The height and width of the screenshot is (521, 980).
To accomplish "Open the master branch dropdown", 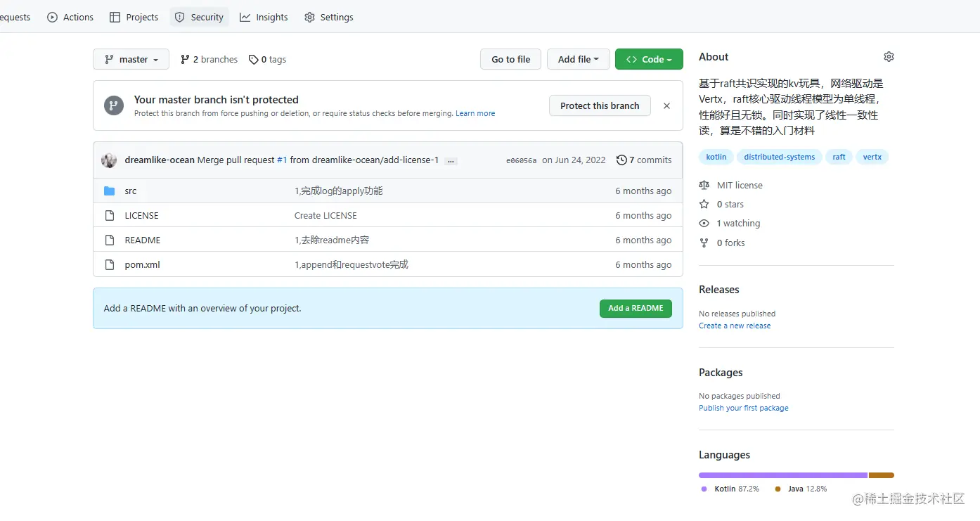I will coord(131,59).
